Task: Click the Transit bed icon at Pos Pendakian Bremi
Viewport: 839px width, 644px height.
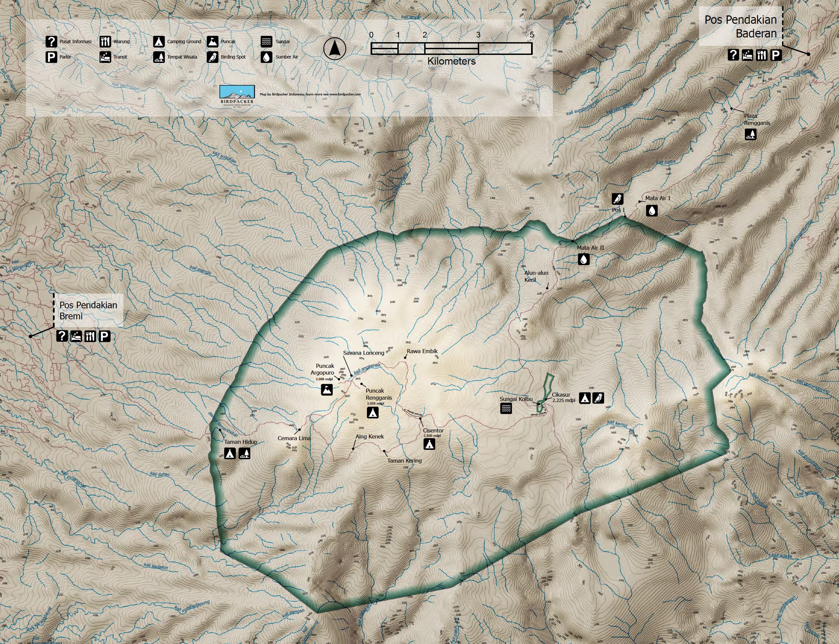Action: point(76,335)
